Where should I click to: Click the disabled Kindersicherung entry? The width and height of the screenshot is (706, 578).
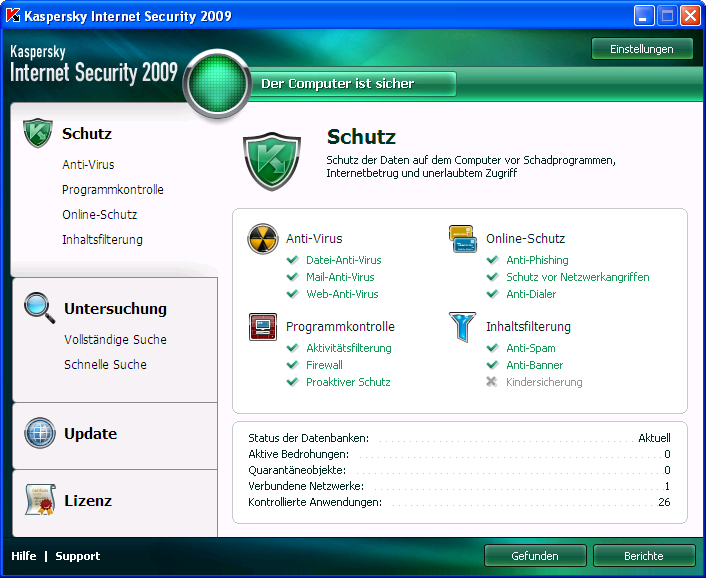coord(544,382)
